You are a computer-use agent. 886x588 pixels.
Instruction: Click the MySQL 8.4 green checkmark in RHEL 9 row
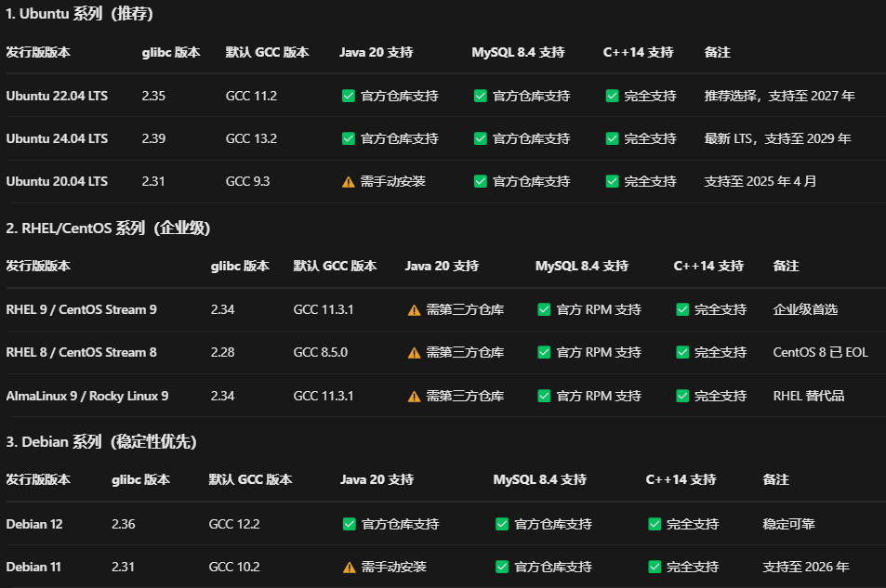tap(544, 309)
